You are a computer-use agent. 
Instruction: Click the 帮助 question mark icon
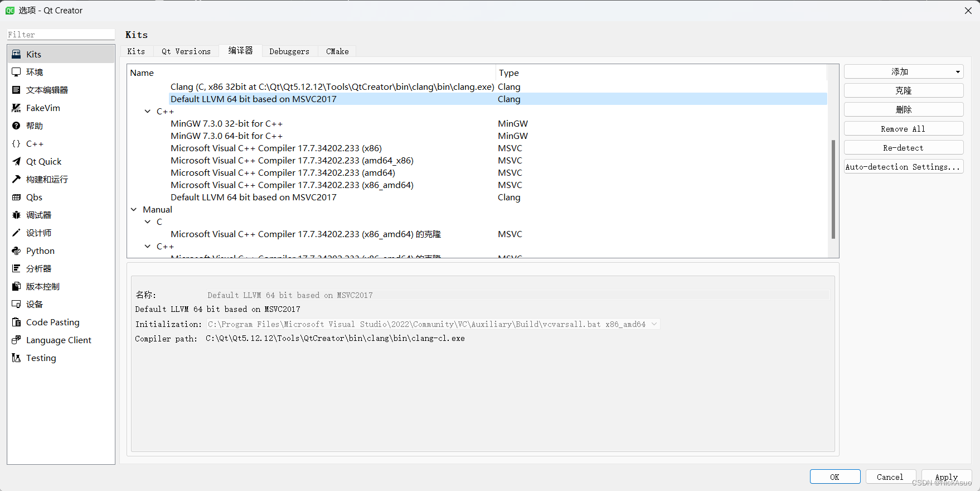[x=16, y=126]
